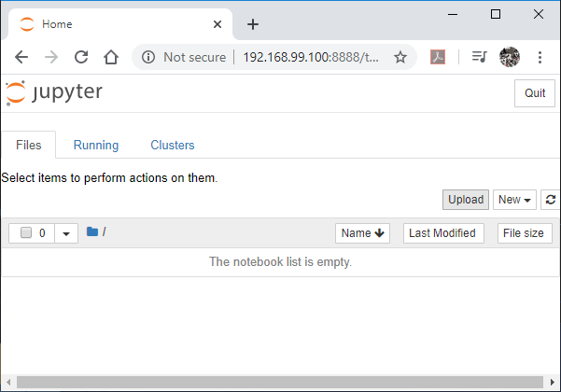Screen dimensions: 561x392
Task: Bookmark this page with the star
Action: point(400,57)
